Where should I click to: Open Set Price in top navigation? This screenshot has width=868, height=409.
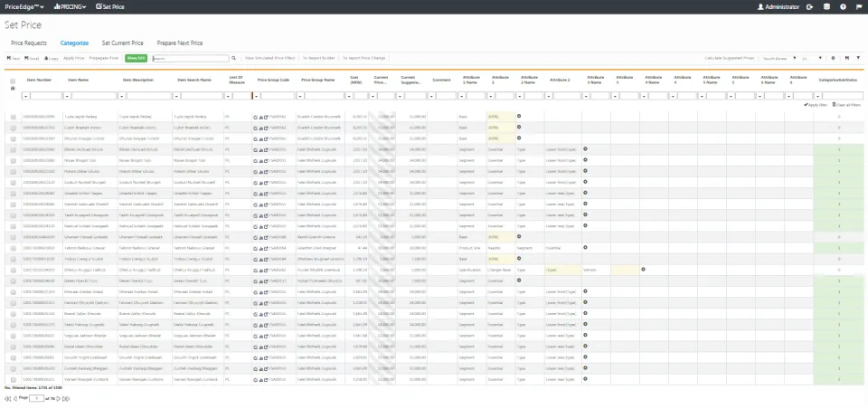109,7
